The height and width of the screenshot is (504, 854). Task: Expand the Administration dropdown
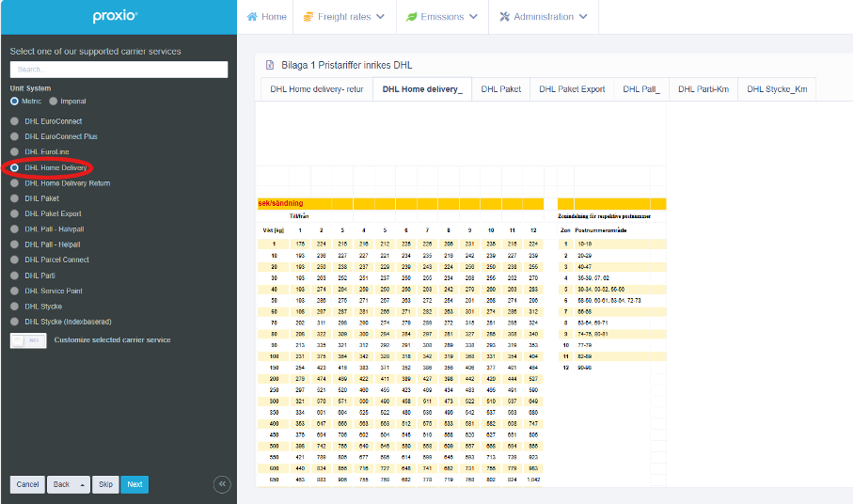[583, 16]
